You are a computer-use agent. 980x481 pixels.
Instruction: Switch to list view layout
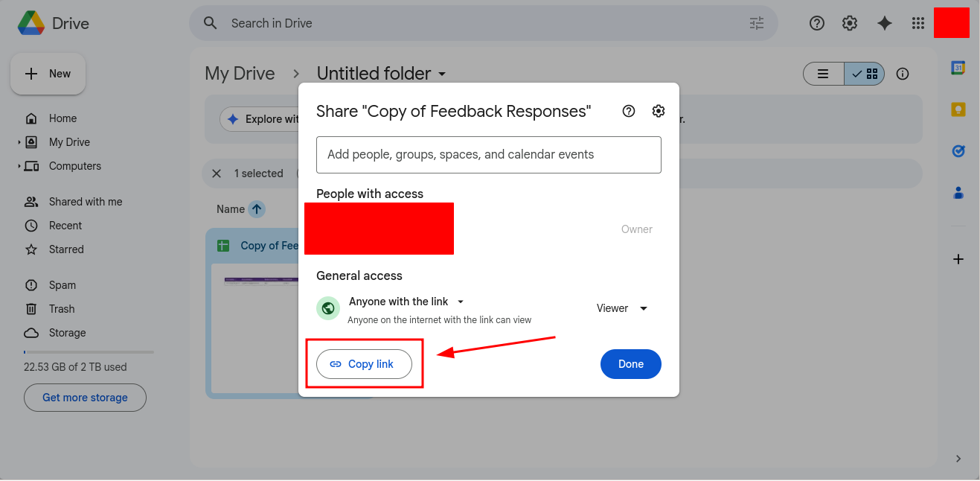823,74
